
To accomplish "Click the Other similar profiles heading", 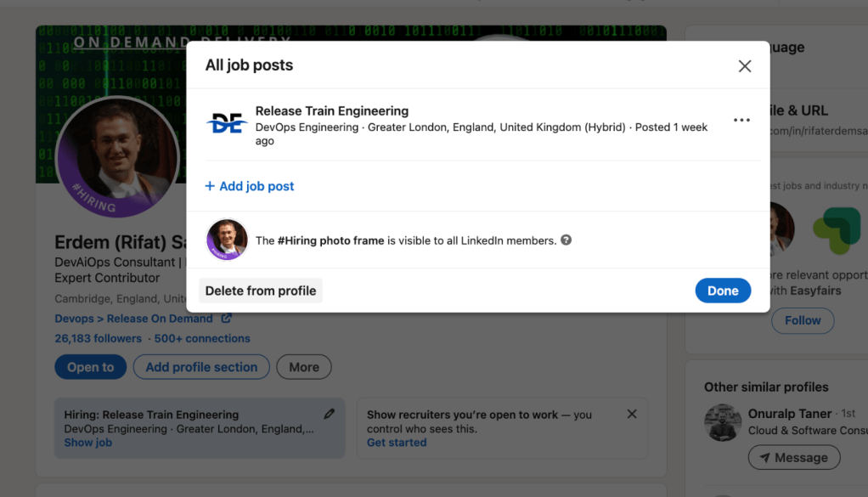I will click(x=766, y=387).
